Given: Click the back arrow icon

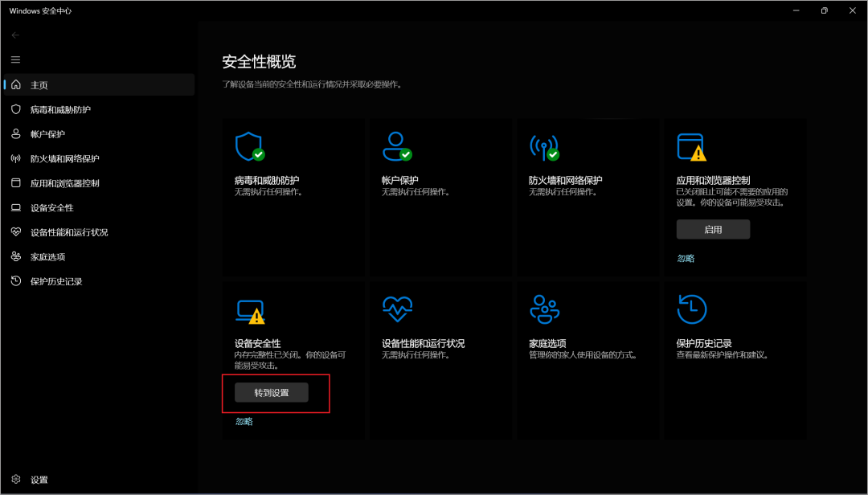Looking at the screenshot, I should coord(15,35).
